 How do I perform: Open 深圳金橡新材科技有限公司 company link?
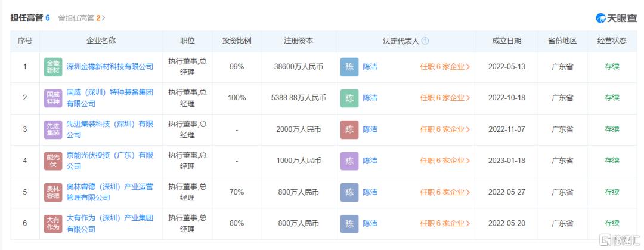110,67
